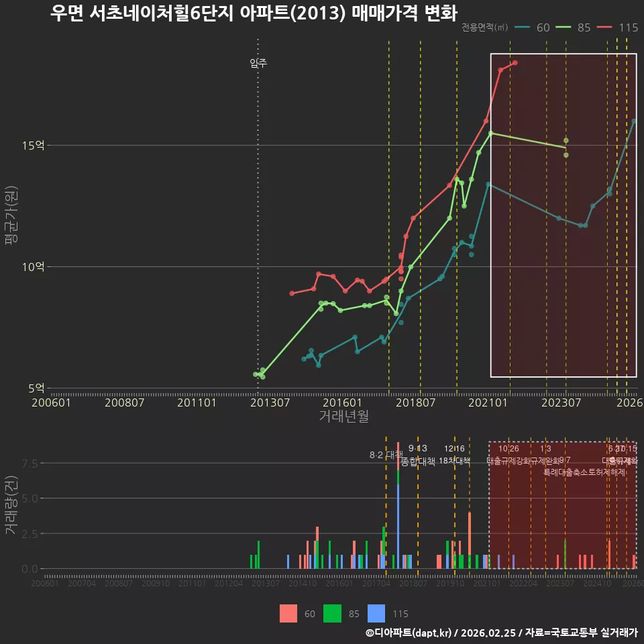This screenshot has width=644, height=644.
Task: Click the first green 85 data point near 입주
Action: pyautogui.click(x=256, y=374)
